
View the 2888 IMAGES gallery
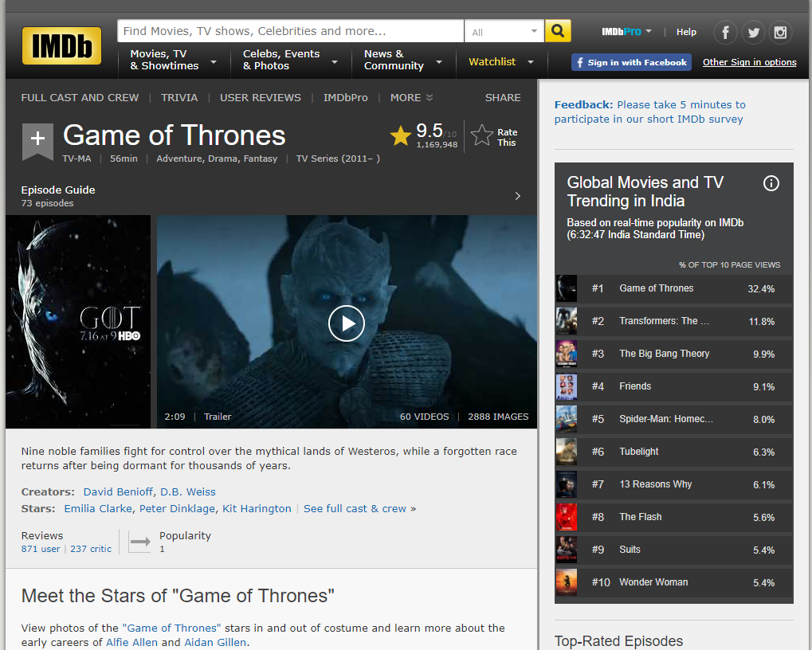[498, 417]
